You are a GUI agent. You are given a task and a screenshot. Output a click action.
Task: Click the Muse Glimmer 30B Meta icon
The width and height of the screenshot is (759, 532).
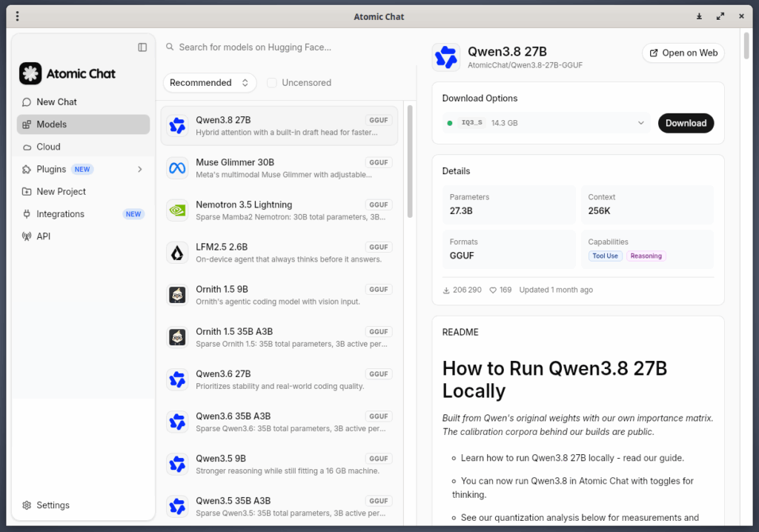[177, 168]
